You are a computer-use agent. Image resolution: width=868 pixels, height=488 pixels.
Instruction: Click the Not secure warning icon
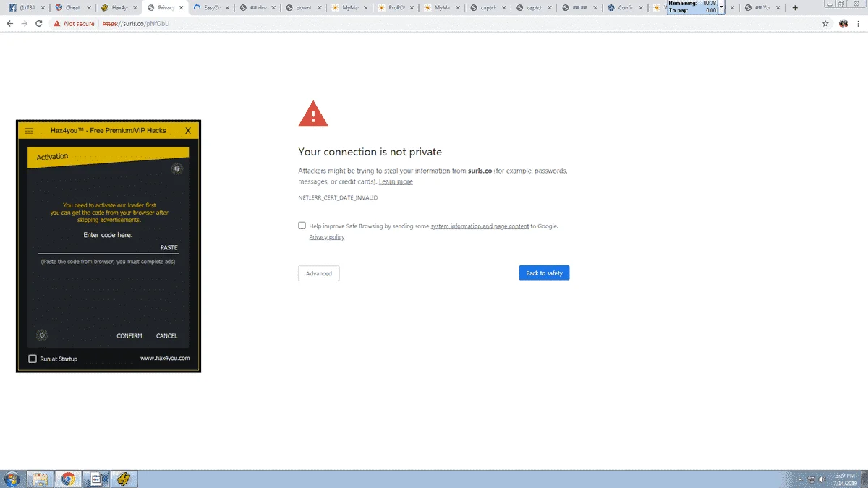(x=57, y=24)
